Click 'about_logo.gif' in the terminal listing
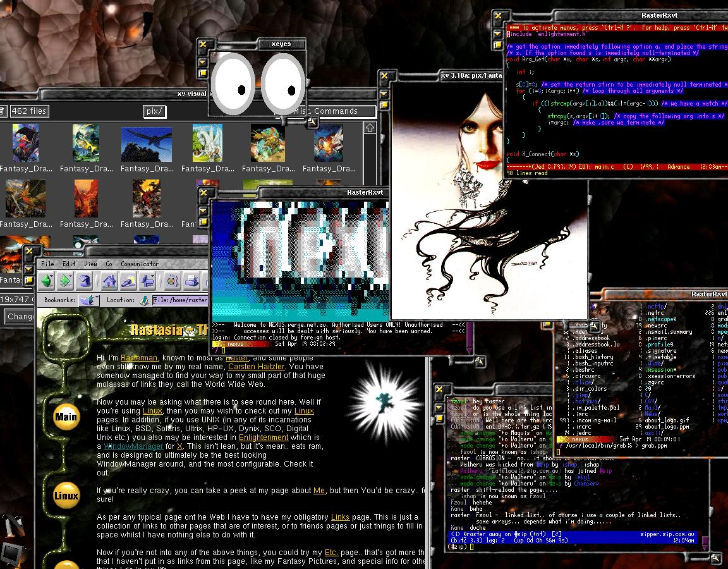Viewport: 728px width, 569px height. (x=667, y=420)
